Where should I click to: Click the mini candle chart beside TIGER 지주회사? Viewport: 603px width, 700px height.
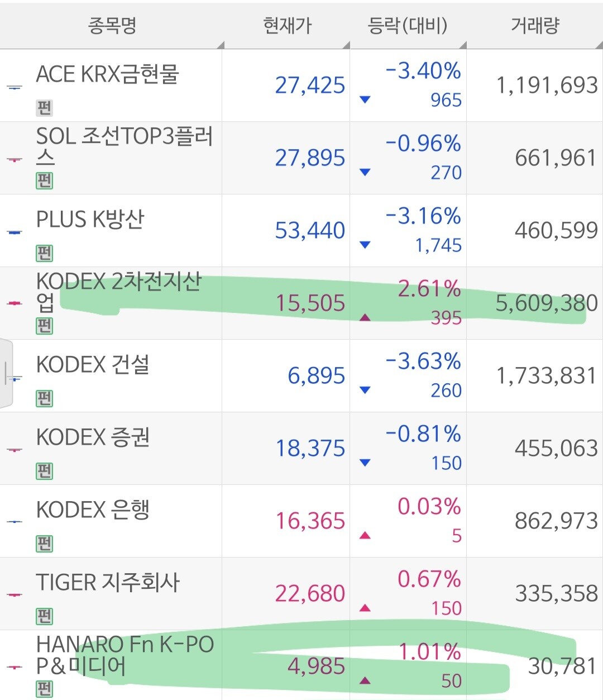(x=15, y=594)
